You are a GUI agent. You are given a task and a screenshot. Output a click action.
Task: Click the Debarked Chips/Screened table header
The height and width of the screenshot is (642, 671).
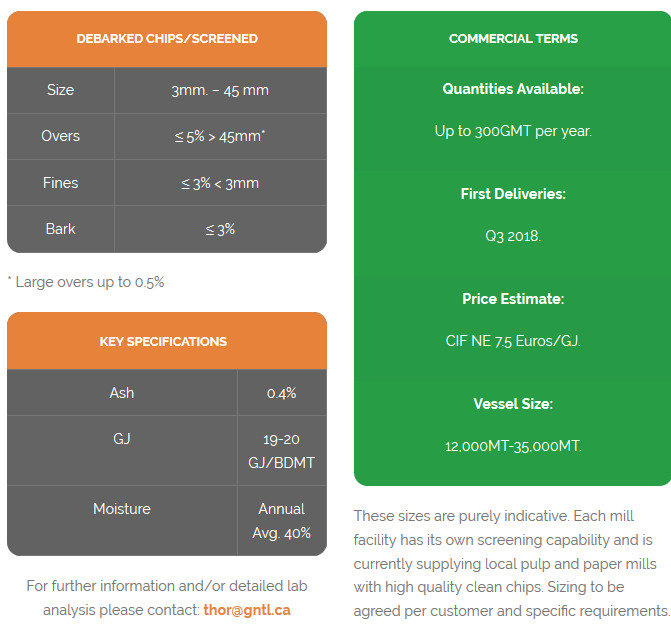pos(167,39)
